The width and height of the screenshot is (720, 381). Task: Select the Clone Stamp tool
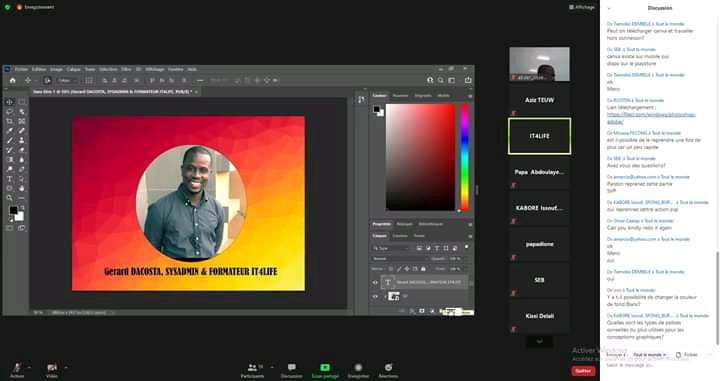coord(22,140)
